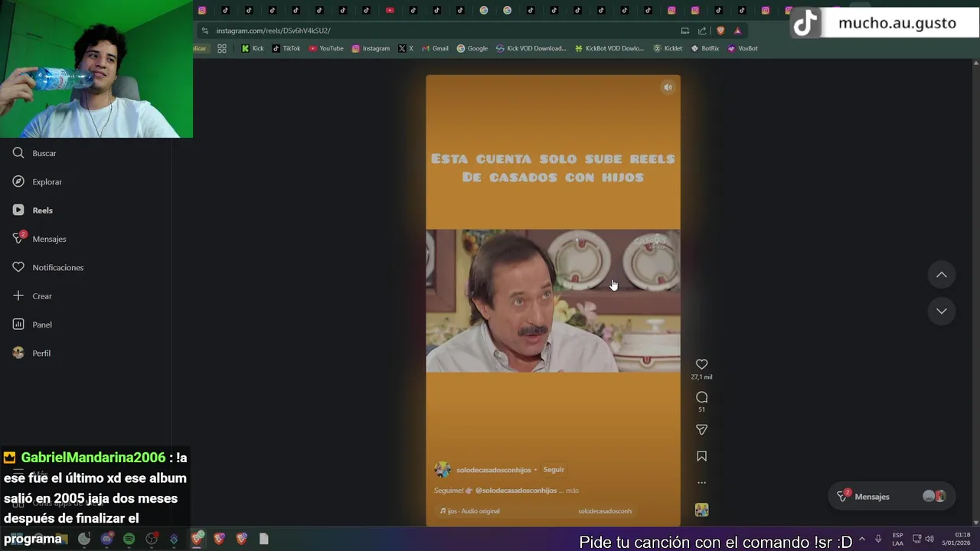Open the VoxBot bookmark
980x551 pixels.
pyautogui.click(x=743, y=48)
